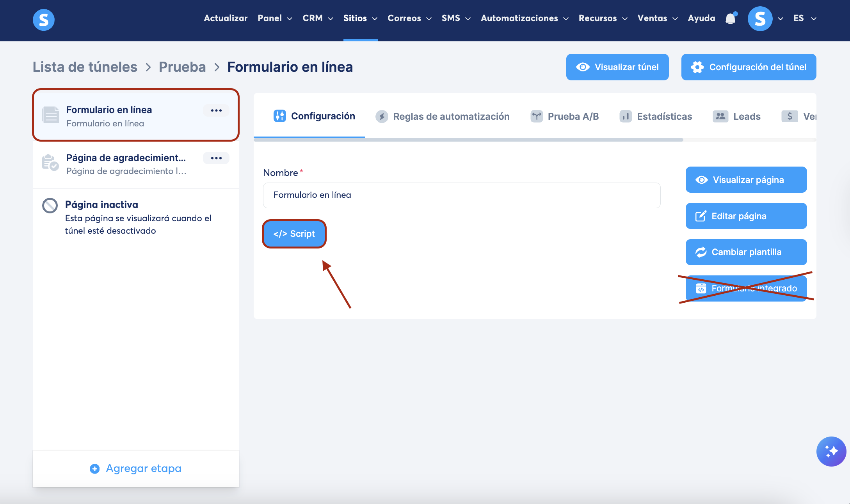Click the Página inactiva blocked icon
The height and width of the screenshot is (504, 850).
(50, 205)
